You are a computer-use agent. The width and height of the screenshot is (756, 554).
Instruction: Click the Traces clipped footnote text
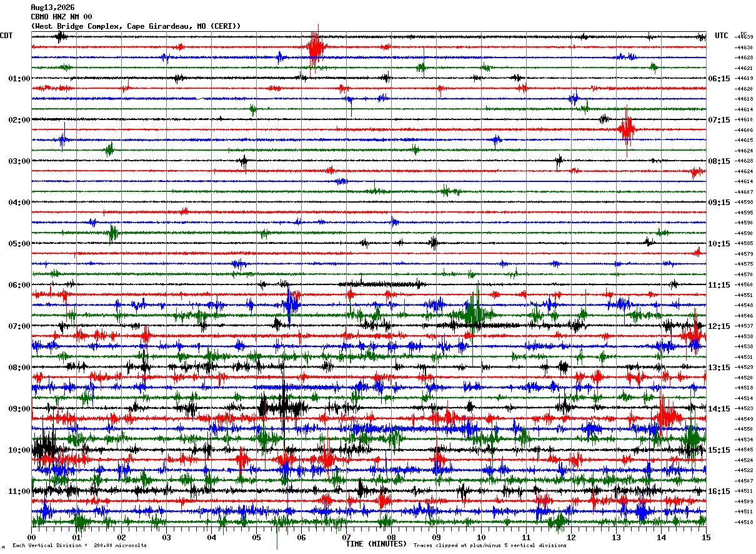490,545
